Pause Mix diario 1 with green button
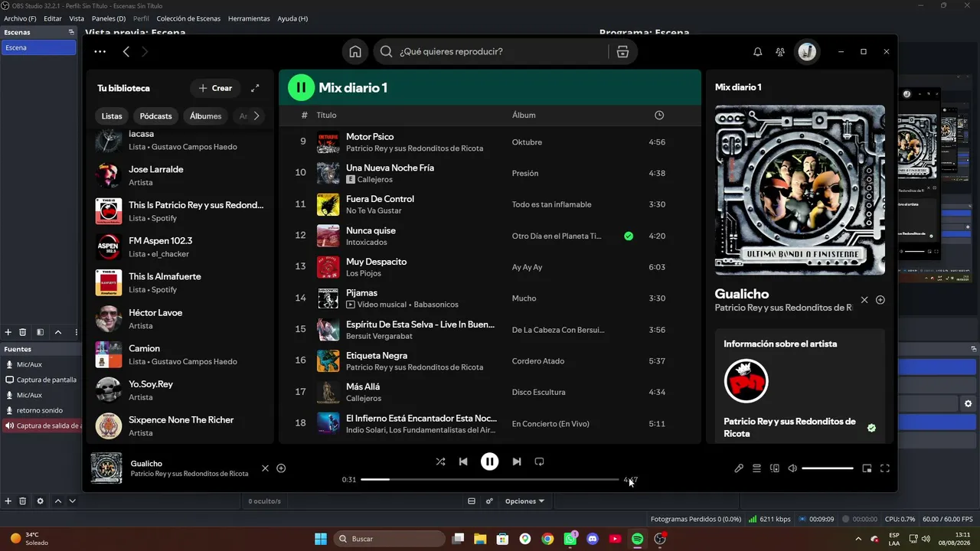 click(301, 87)
